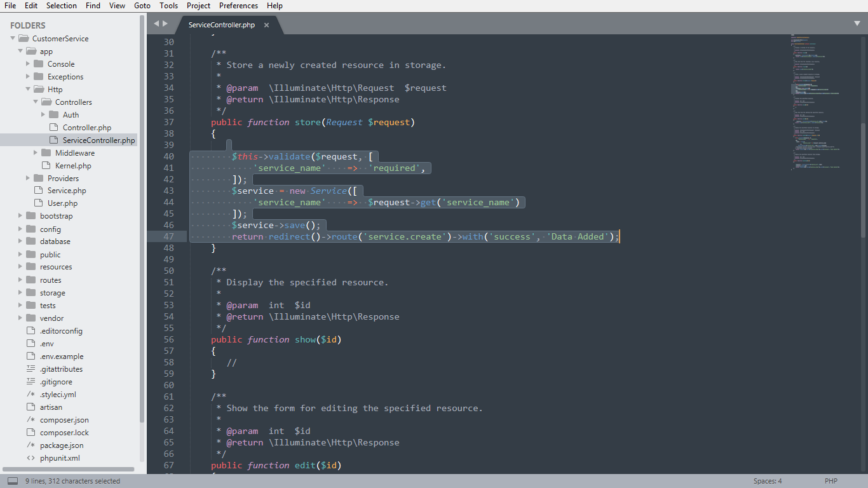Change indentation via Spaces: 4

(768, 481)
